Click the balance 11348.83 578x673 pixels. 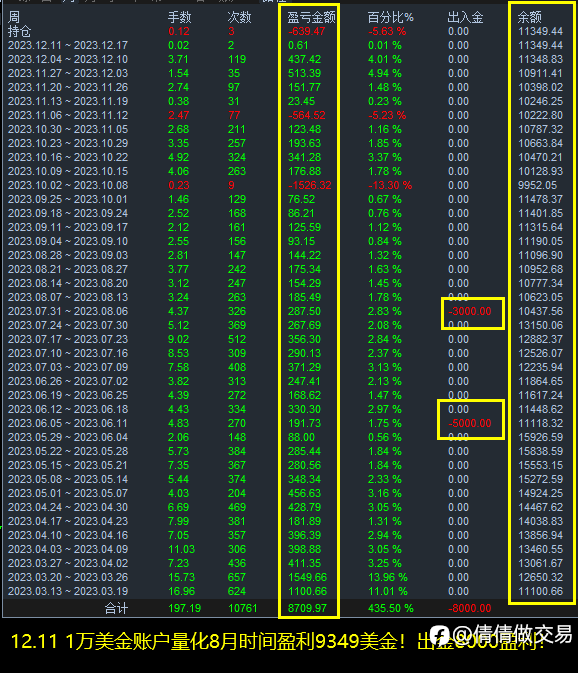540,59
